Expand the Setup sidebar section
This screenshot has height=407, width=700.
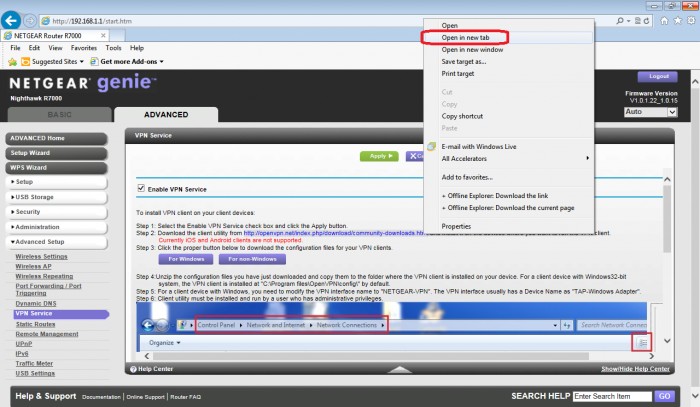point(56,182)
